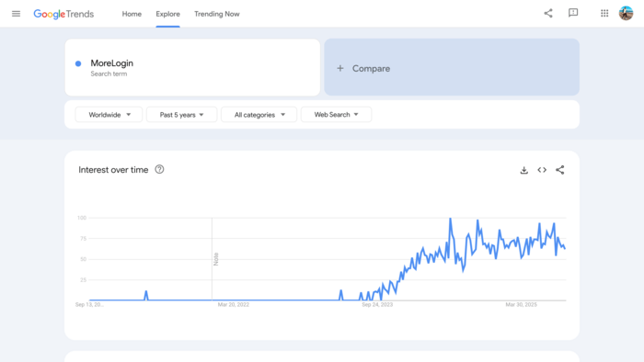Expand the All categories dropdown

point(259,115)
